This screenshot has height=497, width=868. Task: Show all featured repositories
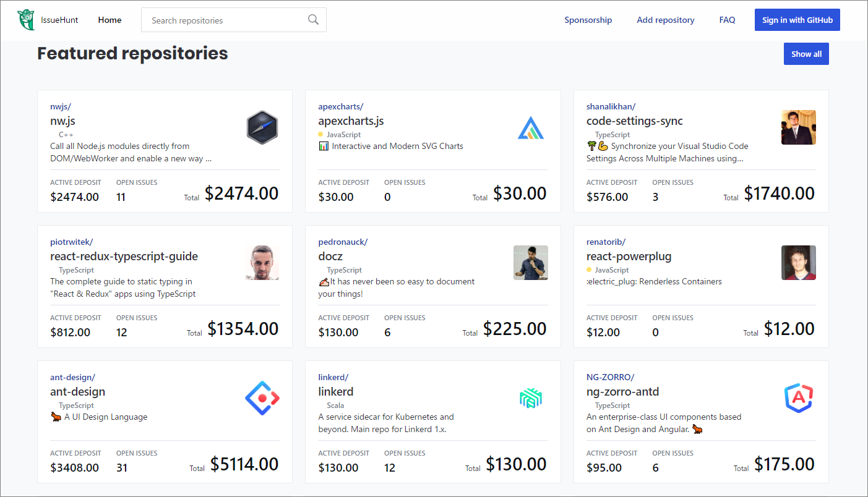pyautogui.click(x=806, y=54)
